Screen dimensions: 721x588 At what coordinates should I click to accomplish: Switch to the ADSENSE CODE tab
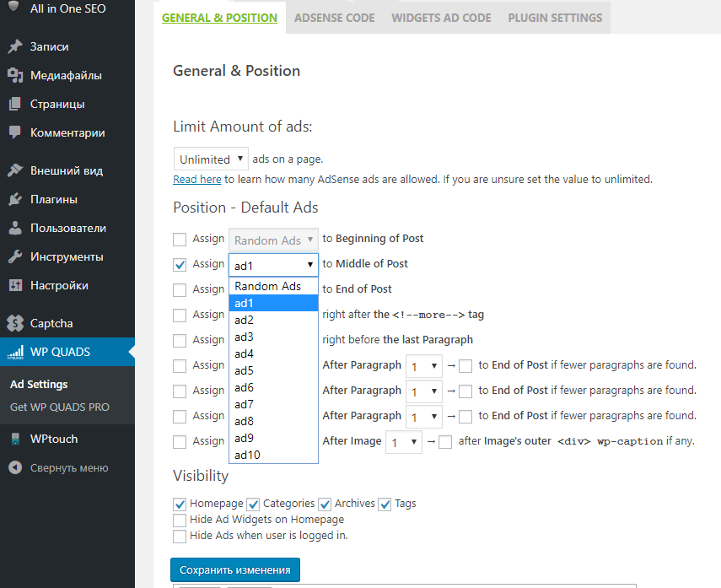pyautogui.click(x=334, y=18)
